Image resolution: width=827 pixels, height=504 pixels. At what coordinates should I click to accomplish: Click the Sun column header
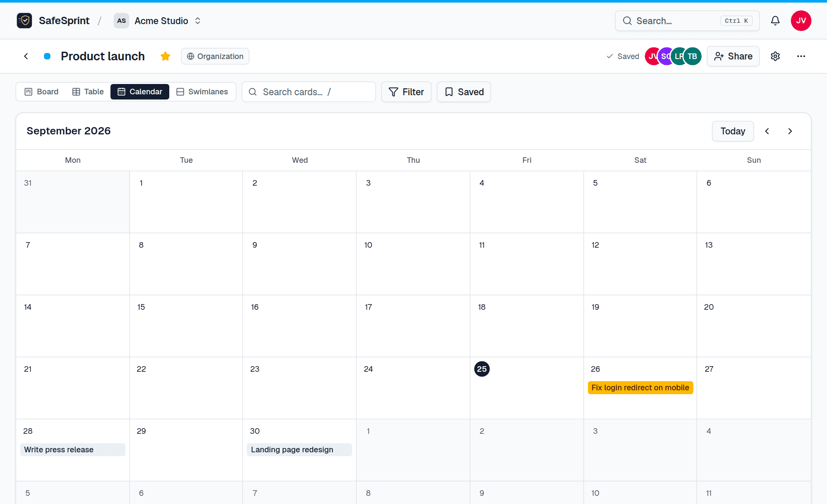[x=754, y=160]
